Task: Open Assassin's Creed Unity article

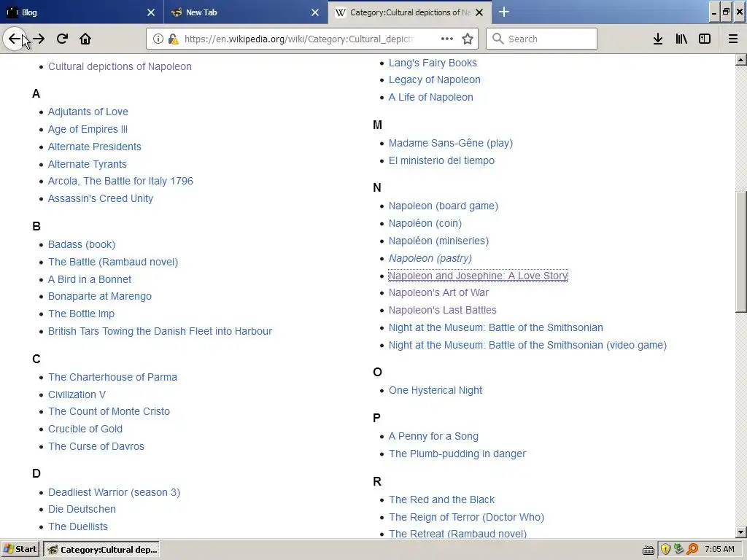Action: click(101, 198)
